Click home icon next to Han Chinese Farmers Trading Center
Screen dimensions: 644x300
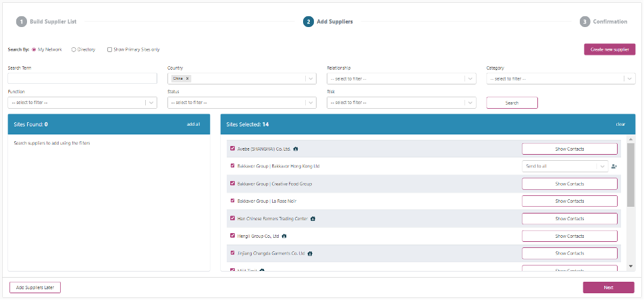(x=313, y=219)
